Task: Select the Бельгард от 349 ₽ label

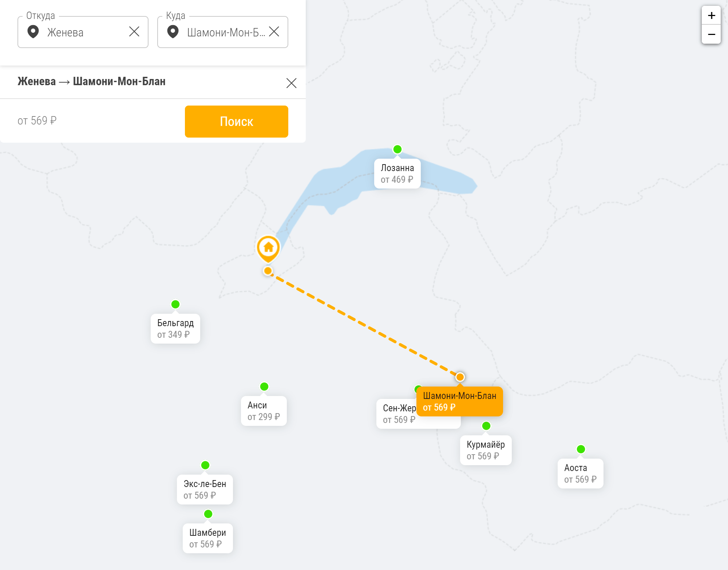Action: [x=175, y=329]
